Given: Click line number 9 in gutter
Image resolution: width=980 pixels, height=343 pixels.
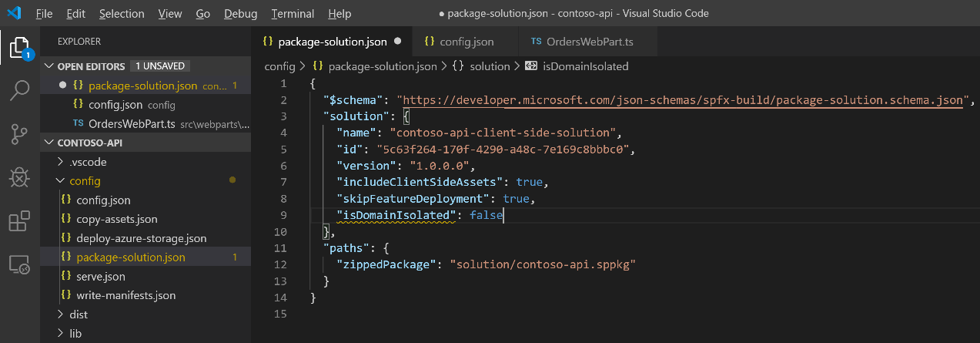Looking at the screenshot, I should coord(284,215).
